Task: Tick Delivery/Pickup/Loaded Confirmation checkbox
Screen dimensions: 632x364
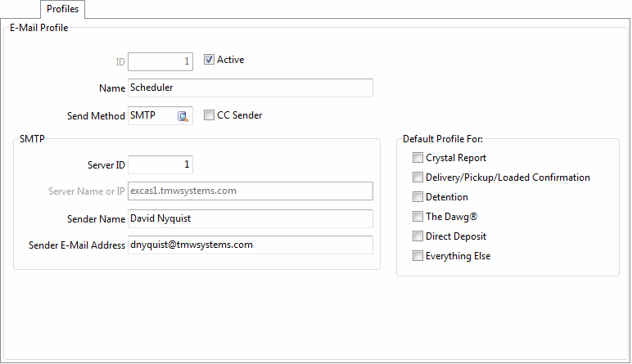Action: click(x=418, y=178)
